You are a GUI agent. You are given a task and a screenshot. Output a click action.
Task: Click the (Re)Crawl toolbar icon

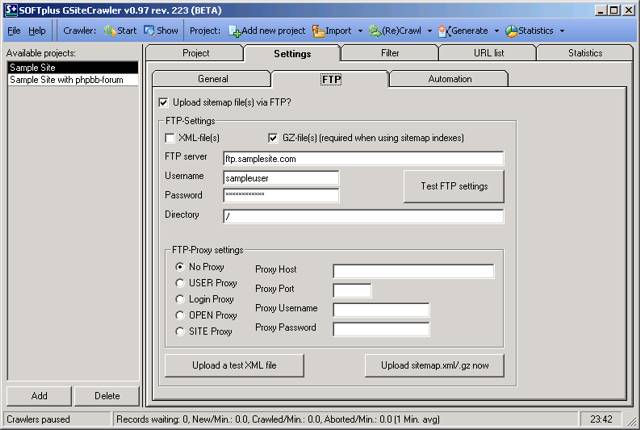point(375,31)
